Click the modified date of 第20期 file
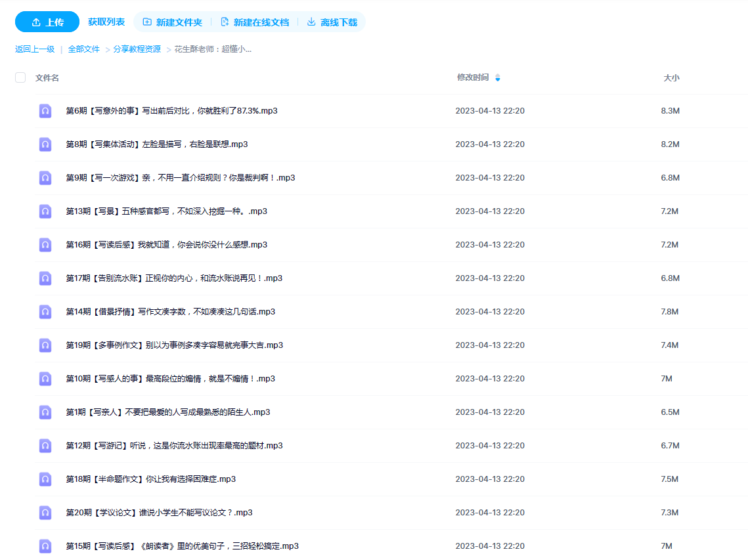Viewport: 748px width, 560px height. tap(490, 513)
